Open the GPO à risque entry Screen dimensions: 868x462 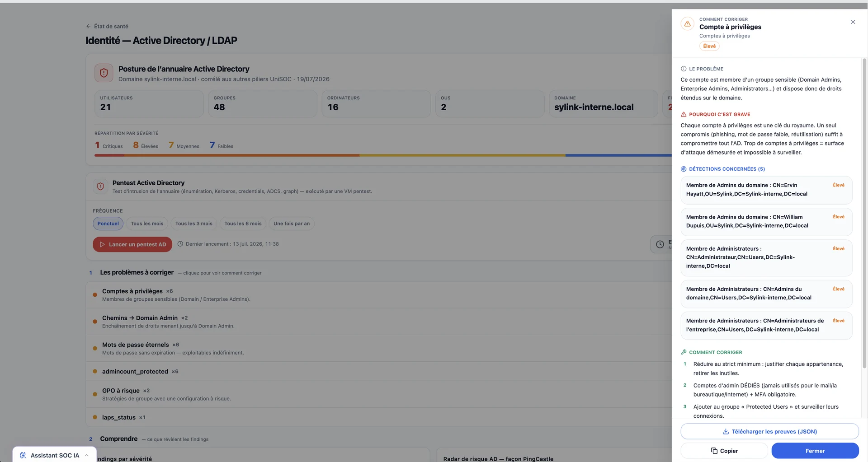coord(378,394)
